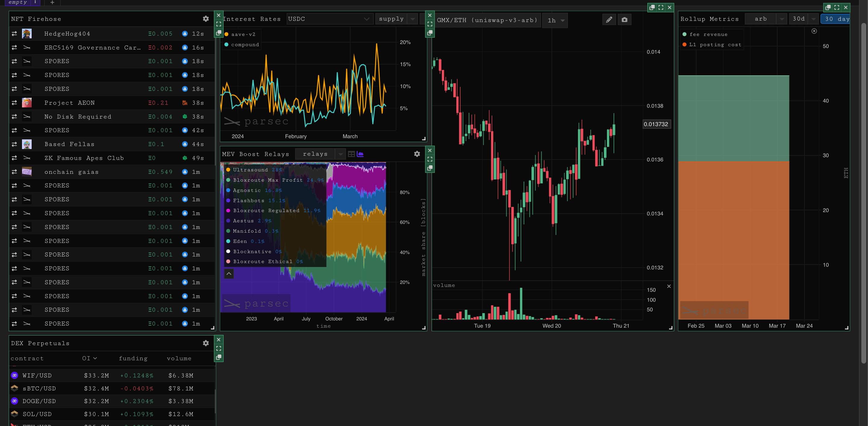Open MEV Boost Relays settings gear
Screen dimensions: 868x426
[417, 154]
